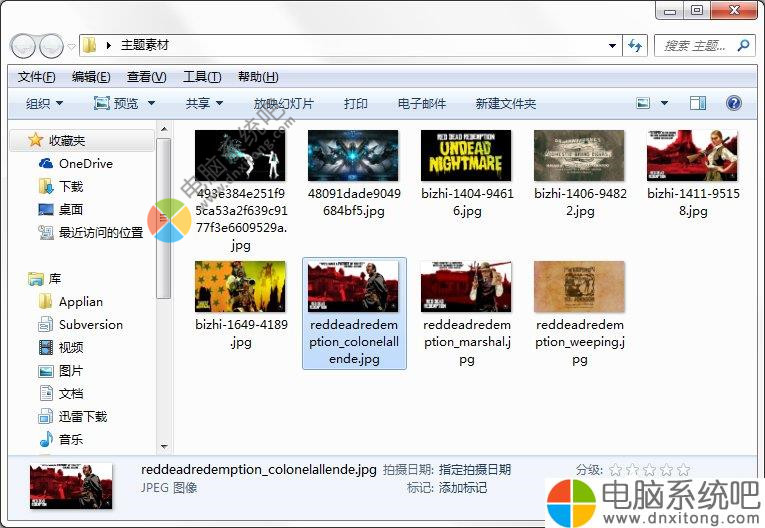The width and height of the screenshot is (765, 528).
Task: Open the 工具(T) menu
Action: point(202,77)
